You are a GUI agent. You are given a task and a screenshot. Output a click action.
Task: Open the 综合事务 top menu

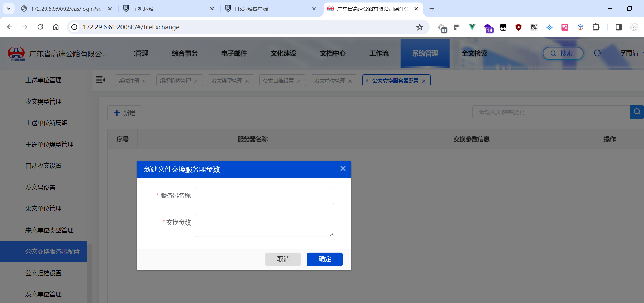tap(185, 53)
